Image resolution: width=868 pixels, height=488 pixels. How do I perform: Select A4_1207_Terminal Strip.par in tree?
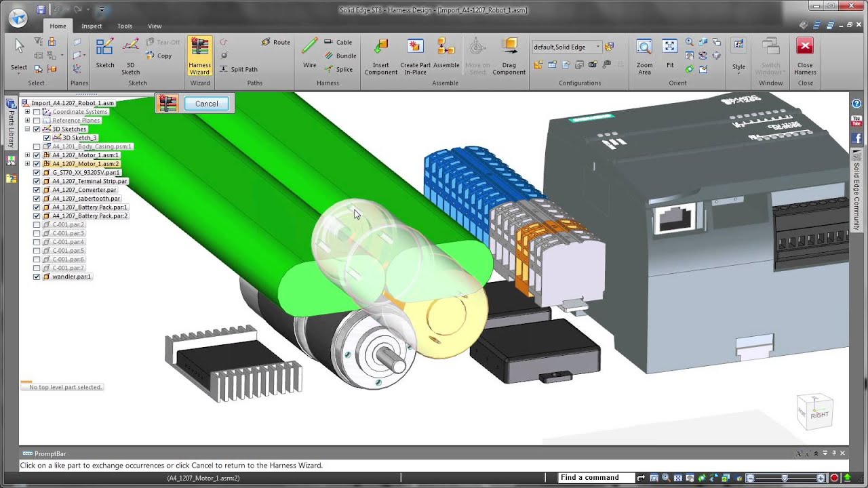[x=90, y=181]
